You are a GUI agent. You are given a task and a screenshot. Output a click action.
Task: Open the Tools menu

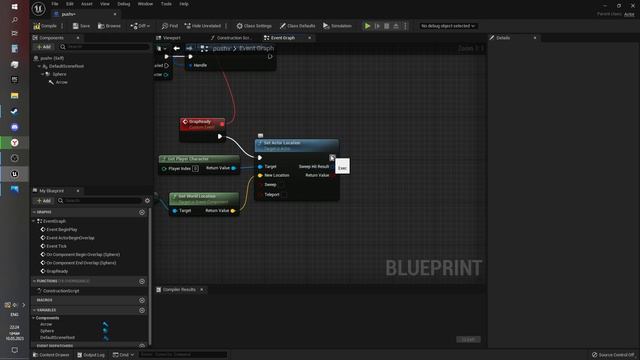click(166, 4)
